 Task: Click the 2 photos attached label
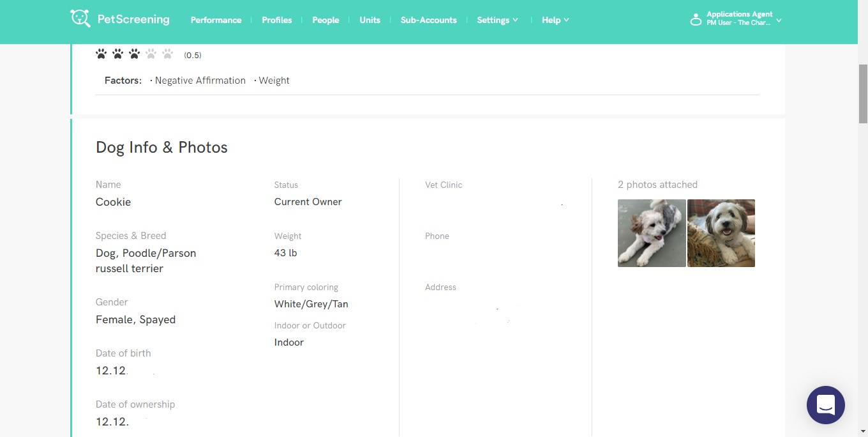(657, 185)
